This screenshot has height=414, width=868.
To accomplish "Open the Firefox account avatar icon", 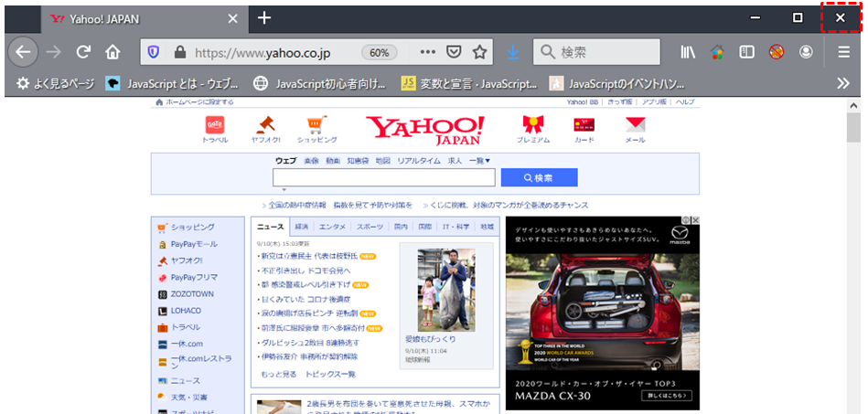I will click(806, 52).
